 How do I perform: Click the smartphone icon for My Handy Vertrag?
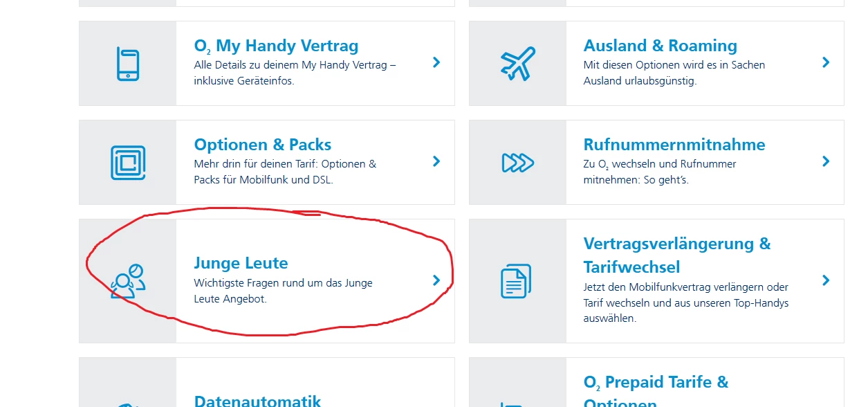(128, 64)
